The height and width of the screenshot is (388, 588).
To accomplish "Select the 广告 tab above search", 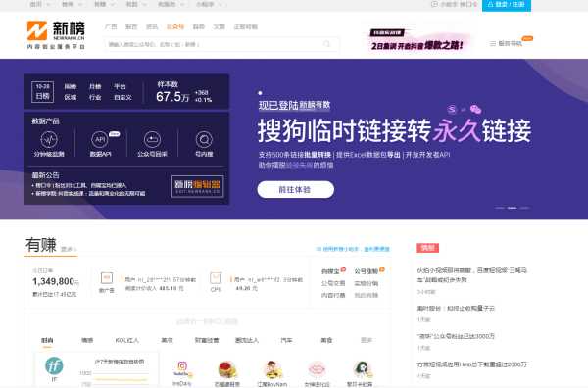I will point(111,27).
